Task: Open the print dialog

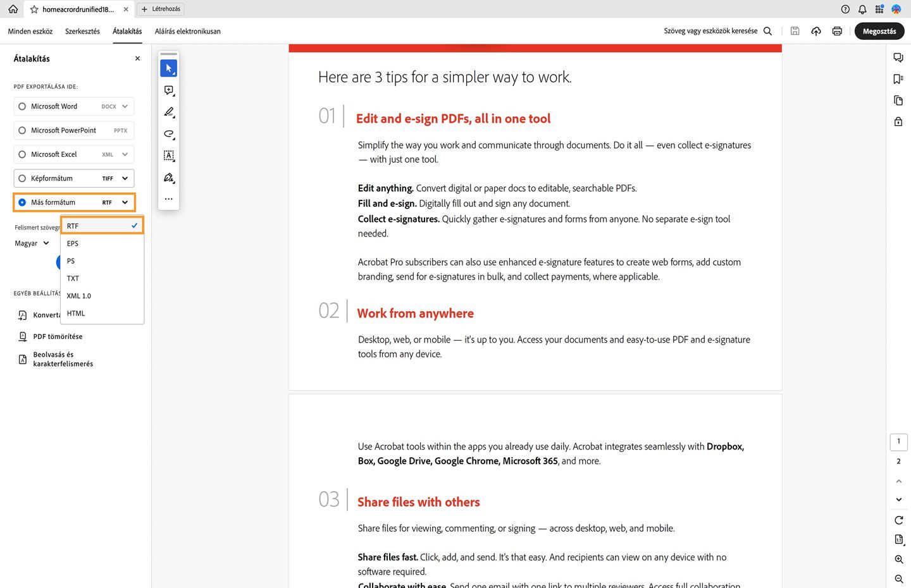Action: (836, 30)
